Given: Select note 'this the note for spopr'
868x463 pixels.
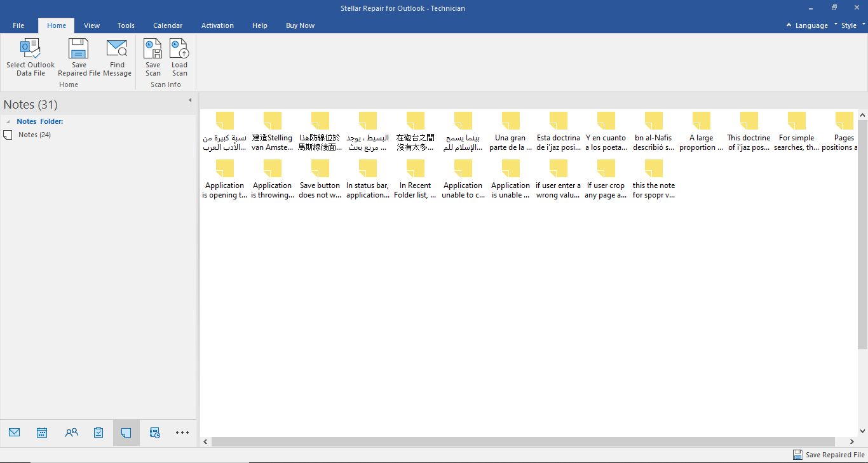Looking at the screenshot, I should click(x=653, y=180).
